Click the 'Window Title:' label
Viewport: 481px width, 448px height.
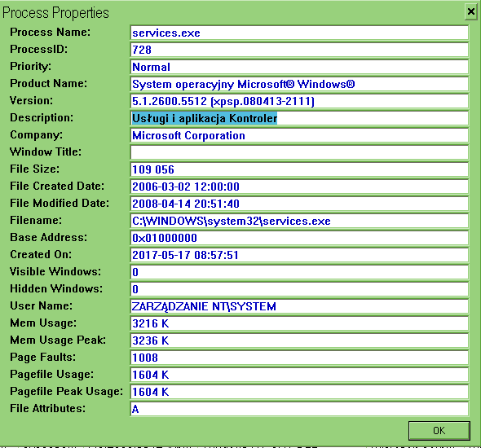pyautogui.click(x=46, y=152)
